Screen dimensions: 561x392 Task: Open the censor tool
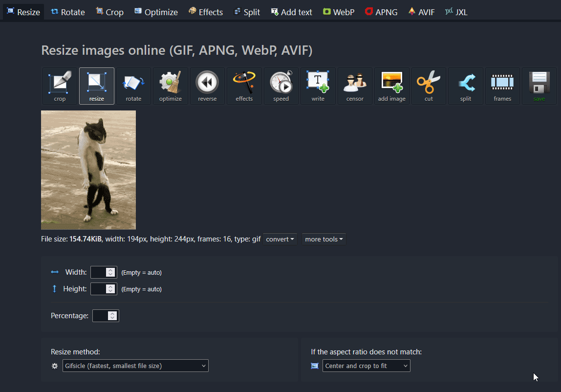pyautogui.click(x=355, y=86)
